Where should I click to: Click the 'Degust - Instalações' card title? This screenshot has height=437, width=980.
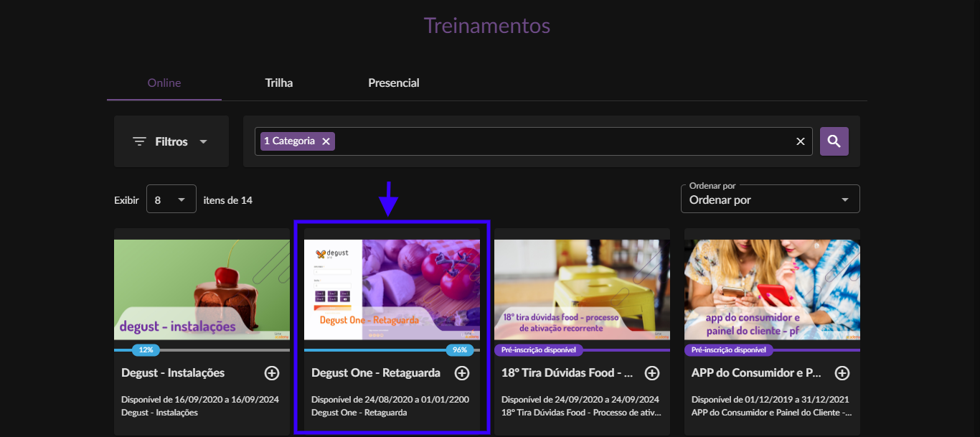173,373
